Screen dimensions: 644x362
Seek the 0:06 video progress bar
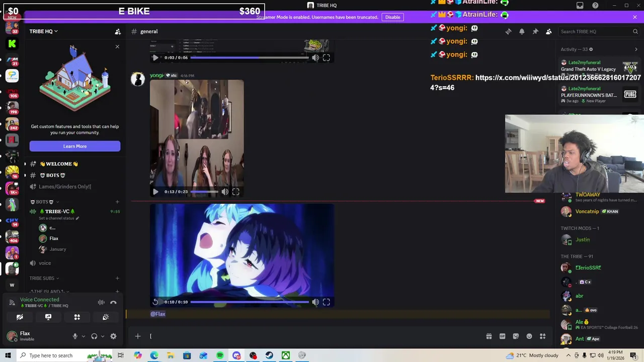click(x=250, y=58)
